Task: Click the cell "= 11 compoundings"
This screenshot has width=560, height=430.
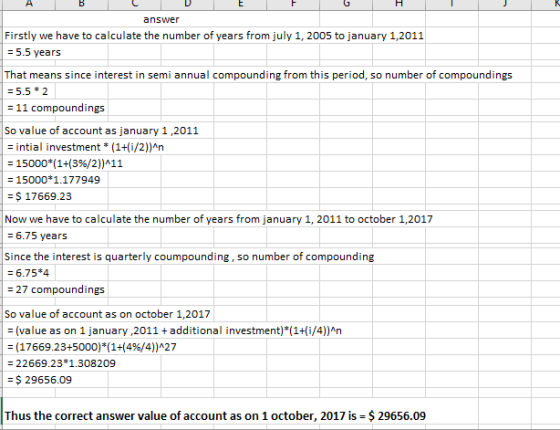Action: click(56, 108)
